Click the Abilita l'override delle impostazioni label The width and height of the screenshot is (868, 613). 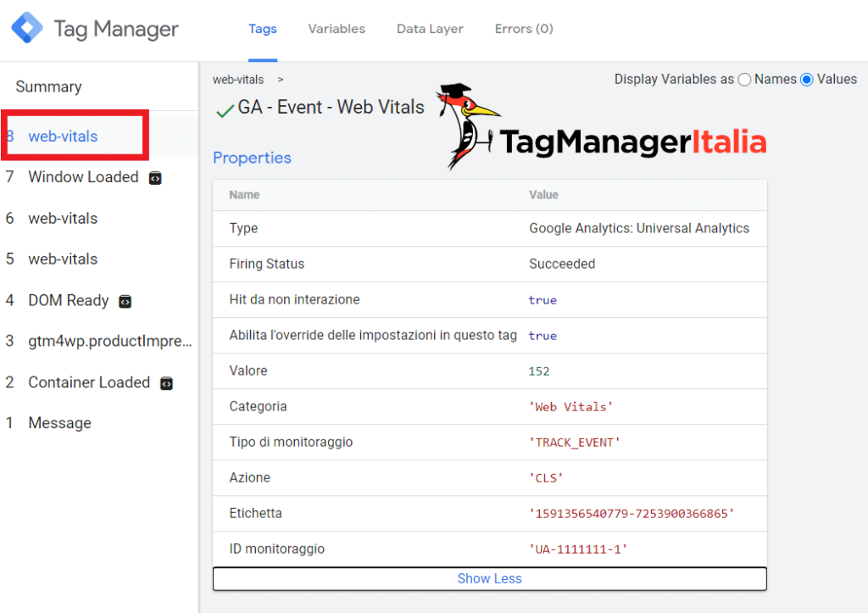pos(373,335)
